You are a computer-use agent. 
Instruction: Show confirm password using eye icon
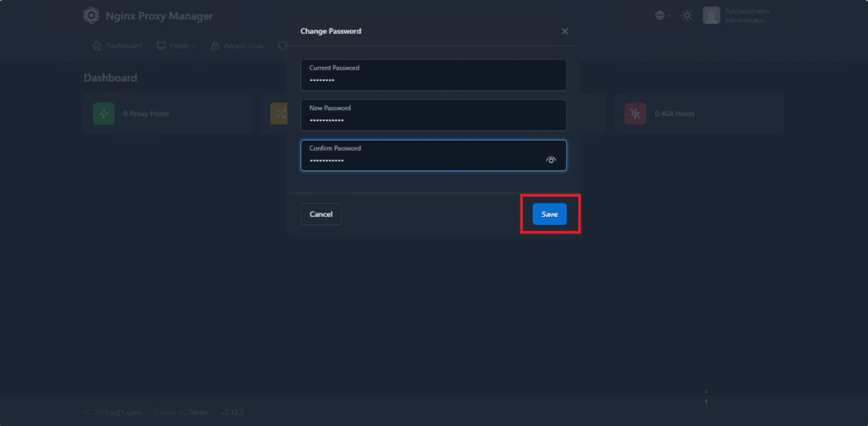[x=551, y=159]
